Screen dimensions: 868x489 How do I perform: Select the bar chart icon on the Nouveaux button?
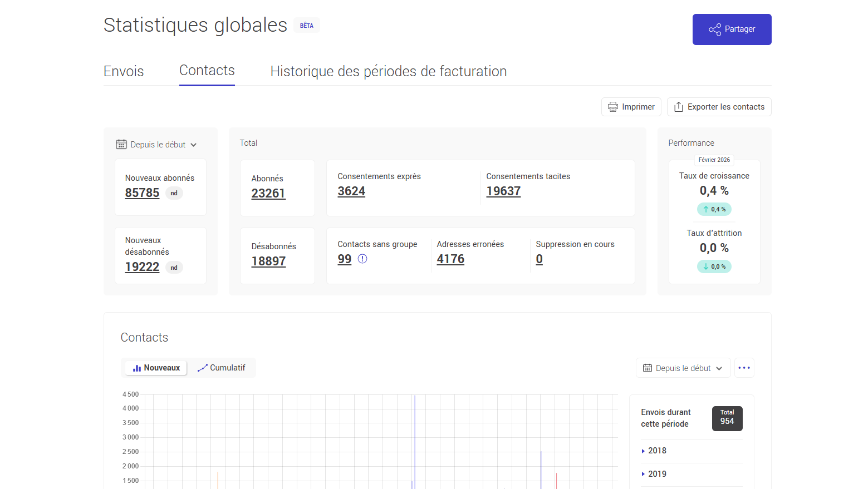pyautogui.click(x=137, y=368)
